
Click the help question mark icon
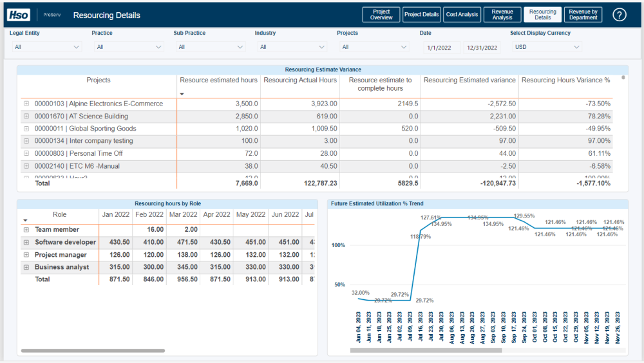(620, 15)
